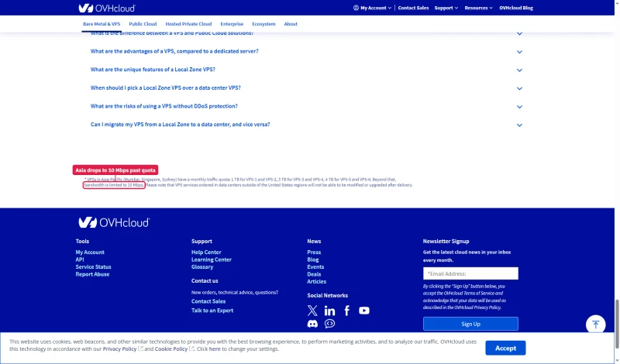The image size is (620, 364).
Task: Focus the Email Address newsletter field
Action: (470, 273)
